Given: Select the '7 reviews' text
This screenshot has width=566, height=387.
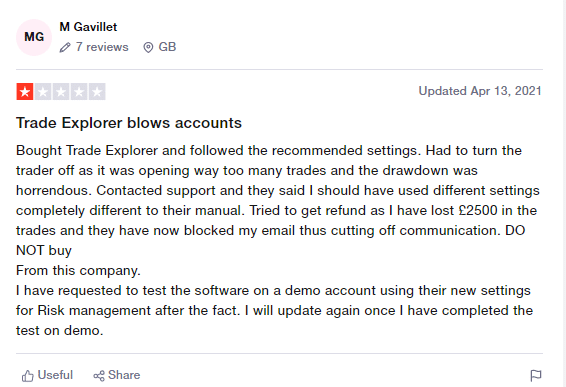Looking at the screenshot, I should point(102,47).
